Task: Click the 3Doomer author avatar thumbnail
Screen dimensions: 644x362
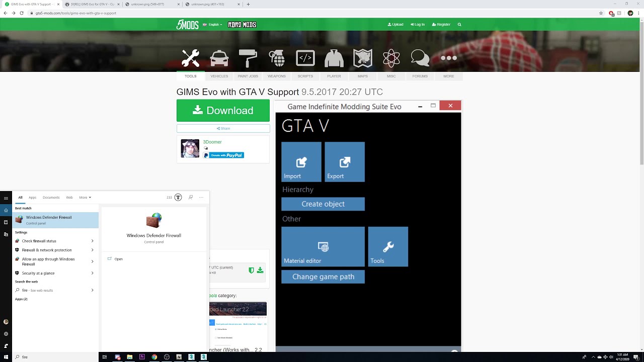Action: pos(190,149)
